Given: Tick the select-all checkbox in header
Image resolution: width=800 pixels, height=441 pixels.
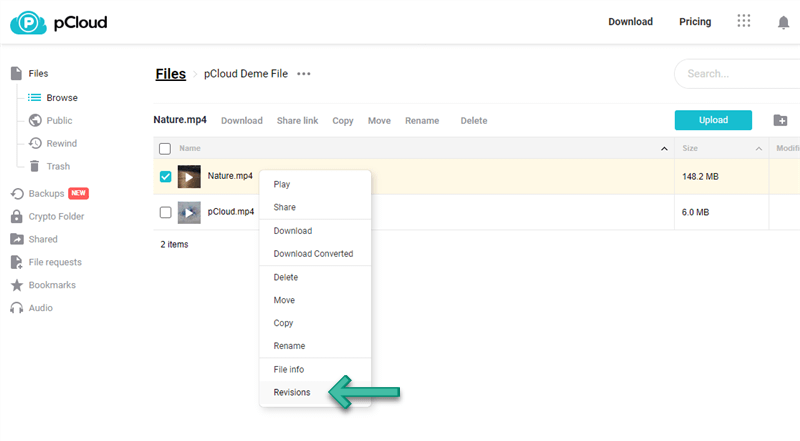Looking at the screenshot, I should 165,149.
